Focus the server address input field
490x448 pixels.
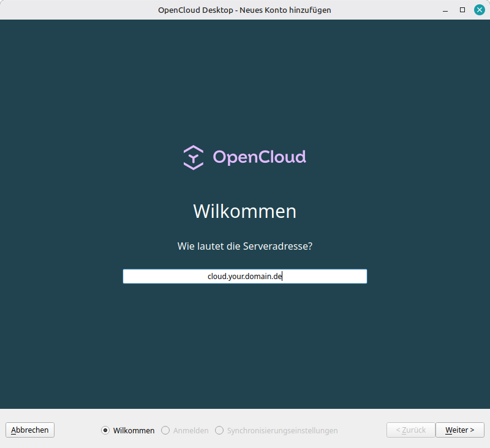coord(244,277)
